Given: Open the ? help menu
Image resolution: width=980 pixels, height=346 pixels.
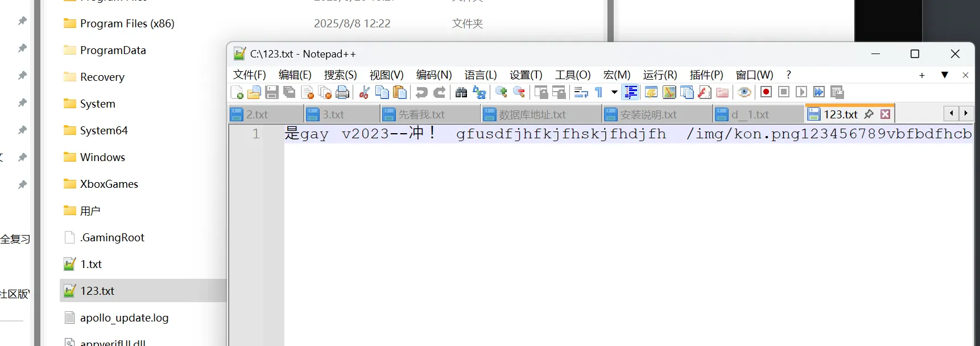Looking at the screenshot, I should [788, 75].
